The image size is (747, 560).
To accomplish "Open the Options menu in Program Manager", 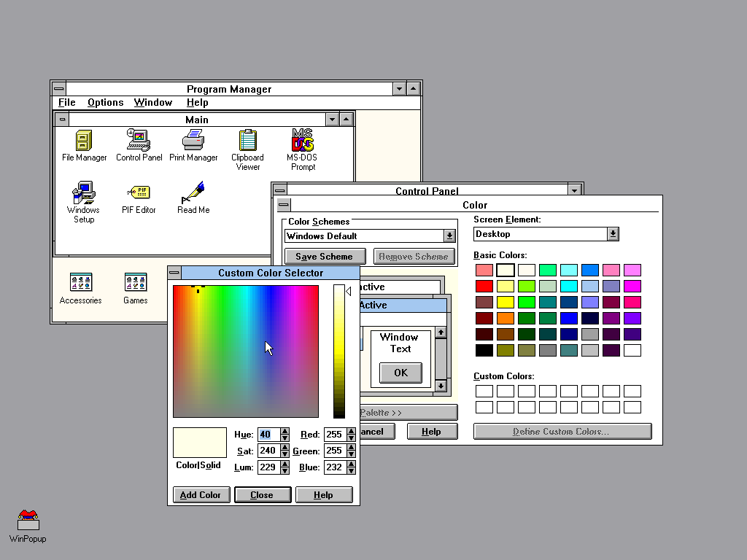I will (x=105, y=103).
